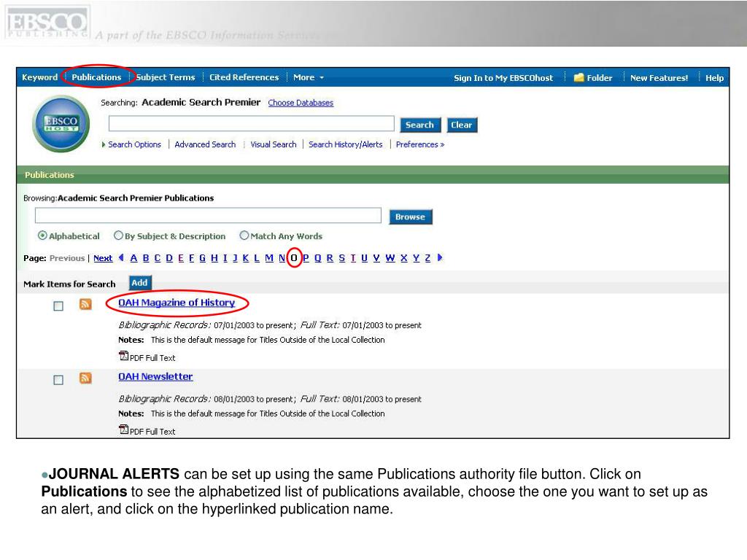Jump to publications starting with S
Image resolution: width=747 pixels, height=560 pixels.
(341, 257)
